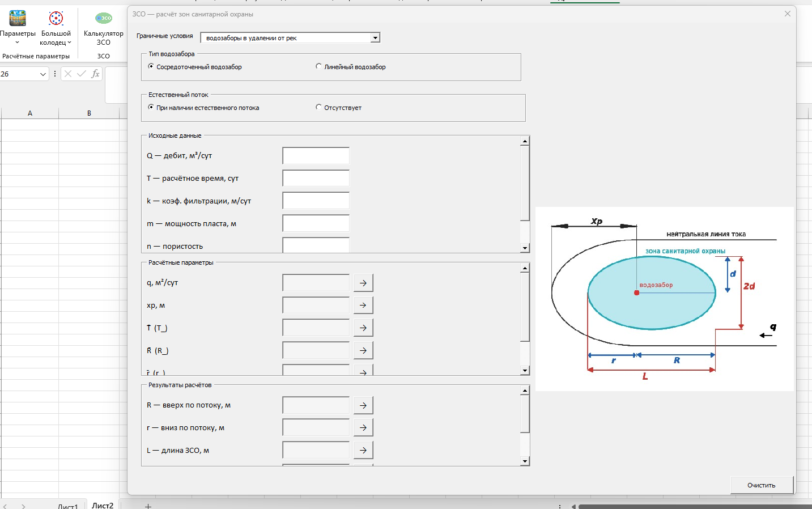Click the formula bar cancel X icon
Screen dimensions: 812x509
tap(68, 74)
